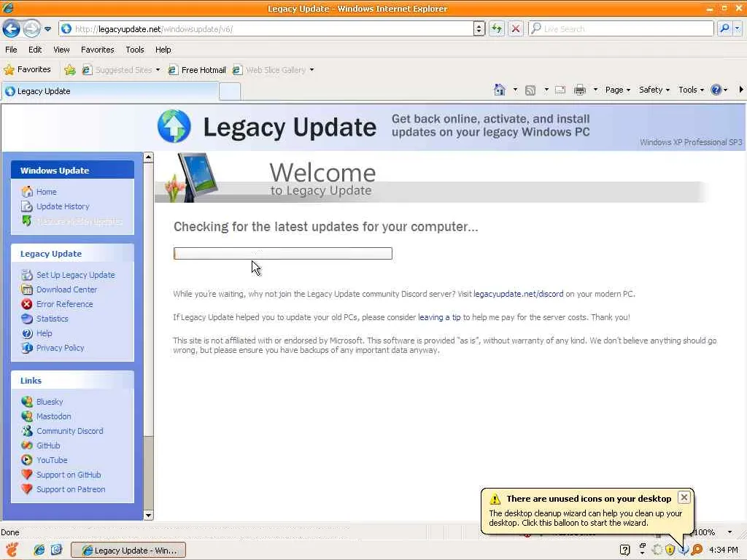Screen dimensions: 747x560
Task: Click the Statistics sidebar icon
Action: pos(27,319)
